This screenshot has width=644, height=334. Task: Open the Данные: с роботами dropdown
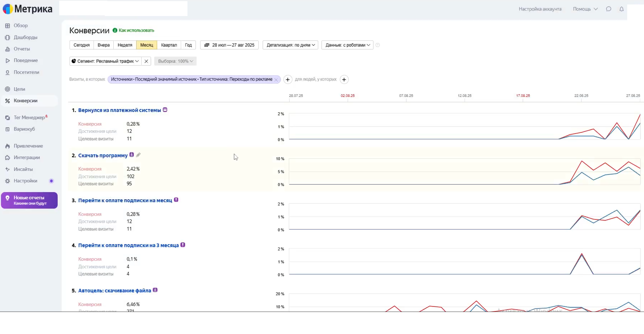347,45
